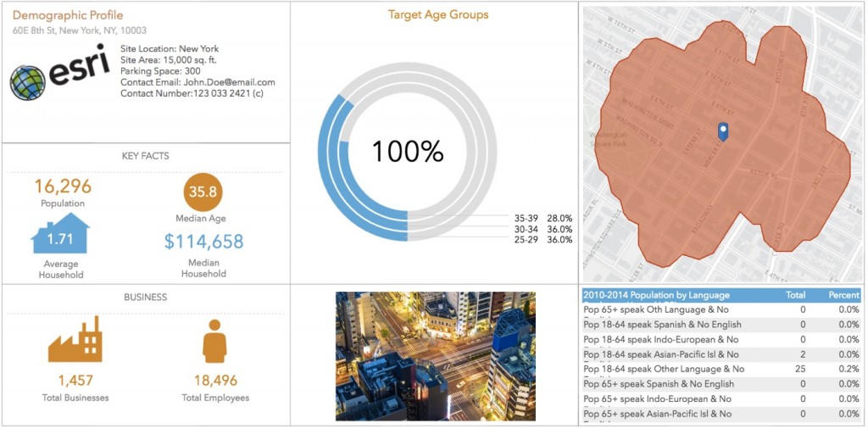The image size is (868, 429).
Task: Click the person Total Employees icon
Action: pos(214,341)
